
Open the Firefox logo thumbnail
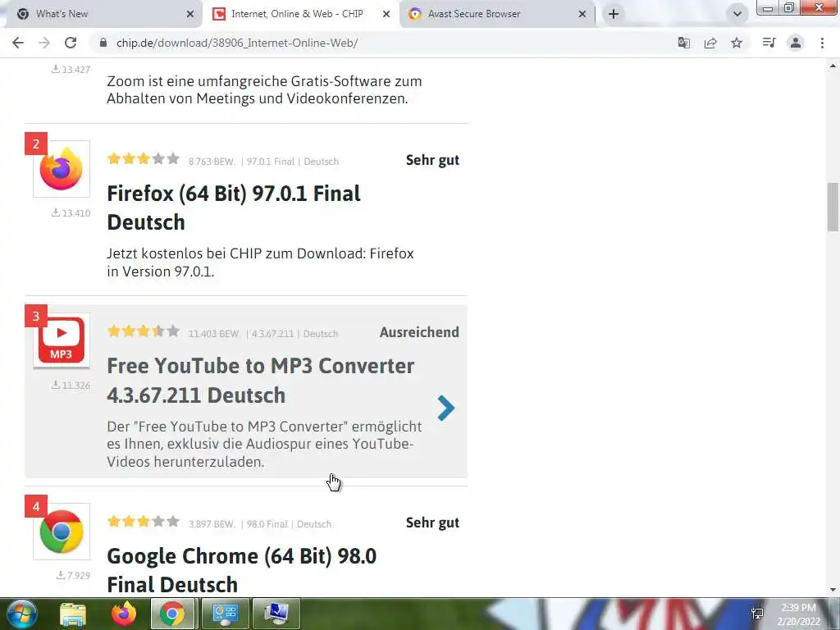pyautogui.click(x=61, y=169)
